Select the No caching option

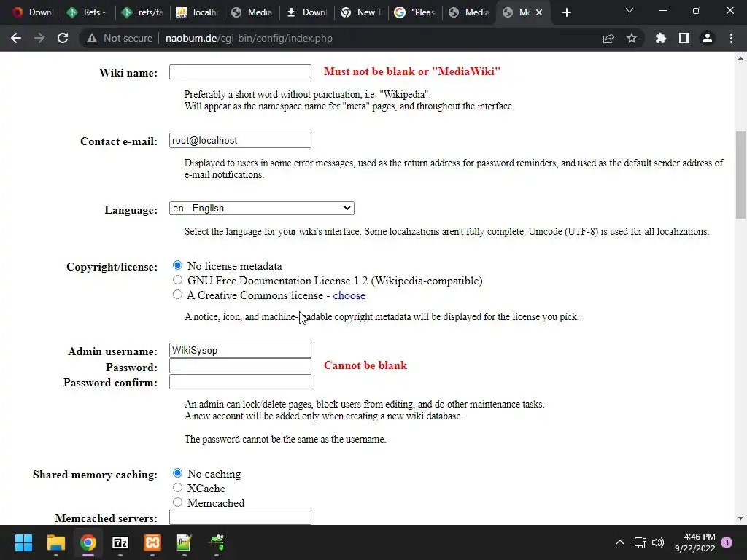(x=177, y=473)
